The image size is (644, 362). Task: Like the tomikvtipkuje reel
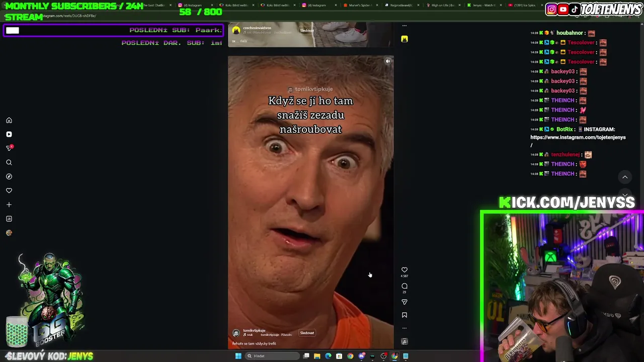[405, 270]
